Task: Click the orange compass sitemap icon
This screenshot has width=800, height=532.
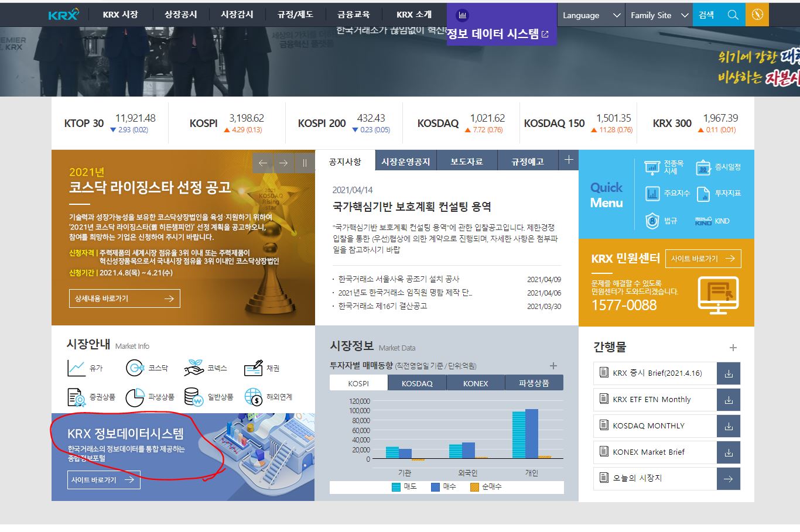Action: (757, 15)
